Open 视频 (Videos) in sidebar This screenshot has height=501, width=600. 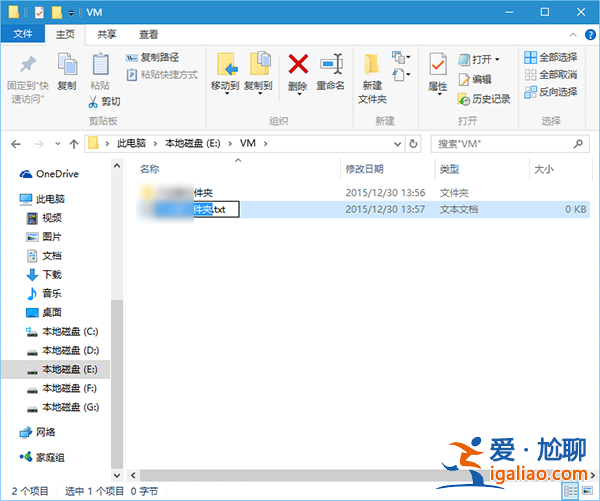[x=44, y=218]
